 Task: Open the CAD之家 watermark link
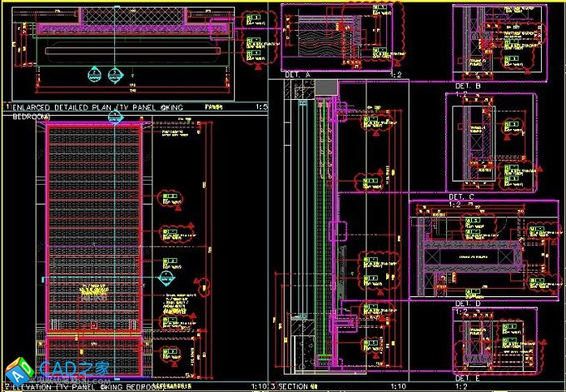tap(73, 370)
